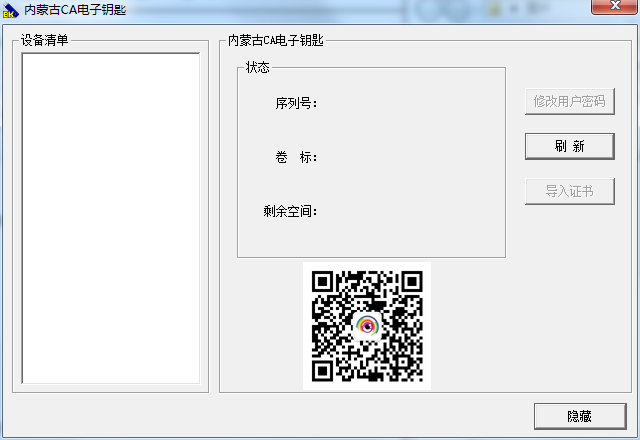Click the 设备清单 group title

(x=44, y=40)
